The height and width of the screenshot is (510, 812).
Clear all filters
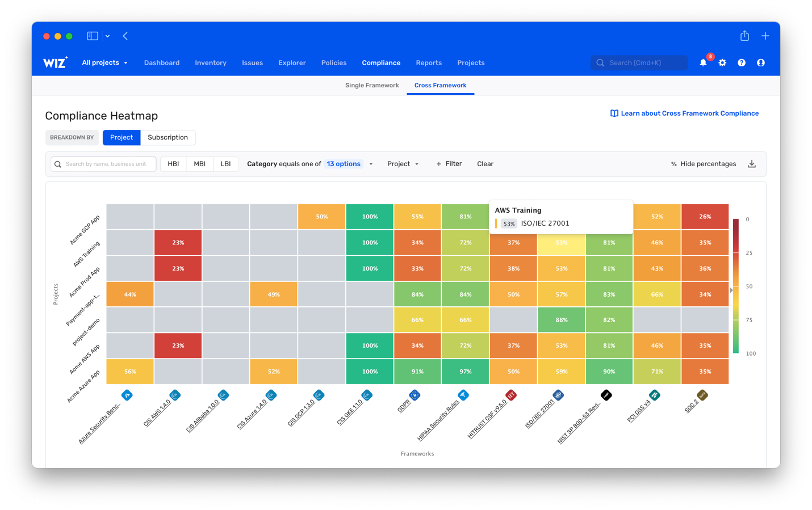point(485,164)
